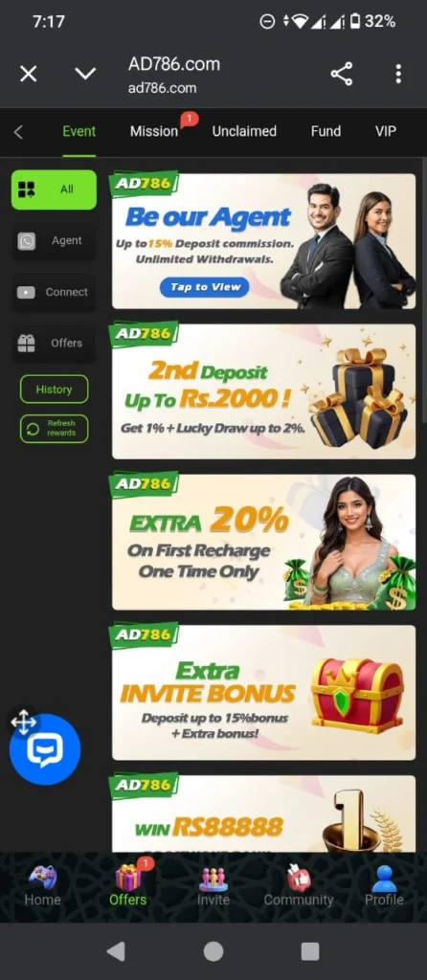Go back using the left chevron arrow
The height and width of the screenshot is (980, 427).
point(18,132)
